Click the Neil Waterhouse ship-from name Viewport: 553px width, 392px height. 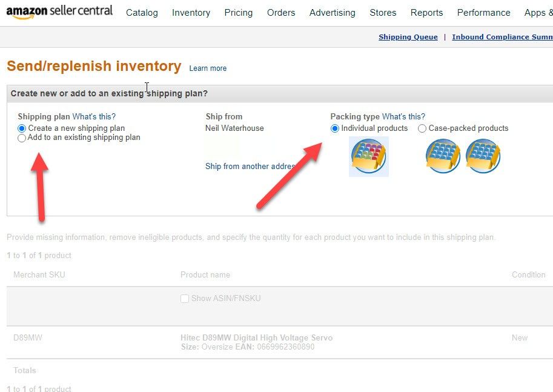(x=234, y=128)
